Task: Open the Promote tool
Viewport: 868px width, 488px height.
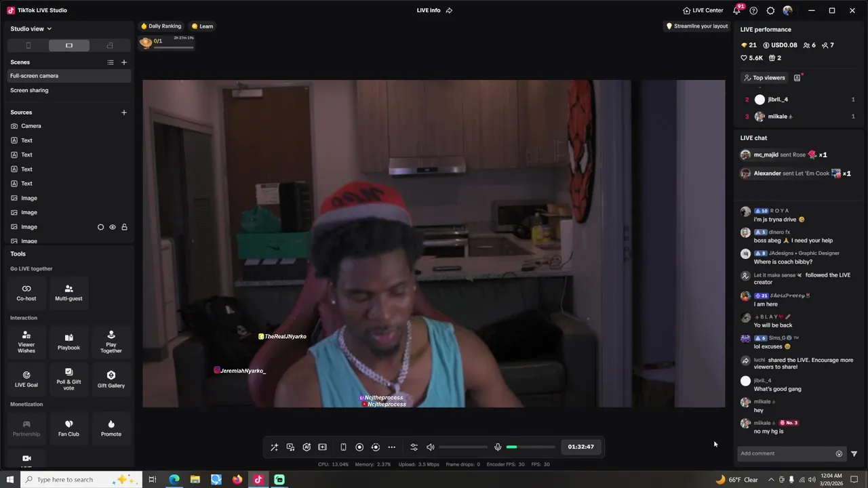Action: click(x=111, y=428)
